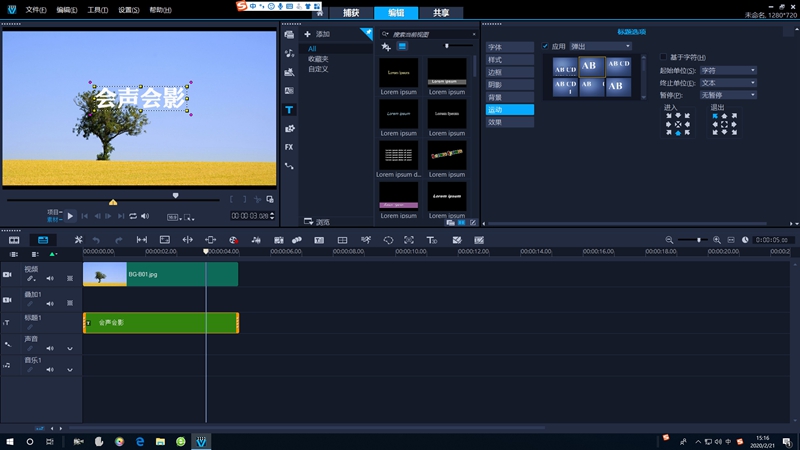Open the 终止单位 dropdown
The width and height of the screenshot is (800, 450).
pos(728,83)
